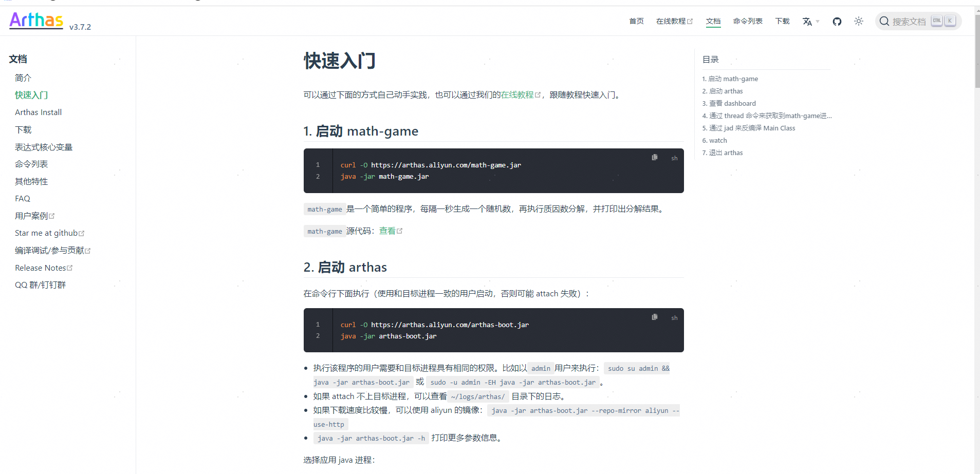Toggle light/dark theme sun icon
This screenshot has width=980, height=474.
pos(859,21)
